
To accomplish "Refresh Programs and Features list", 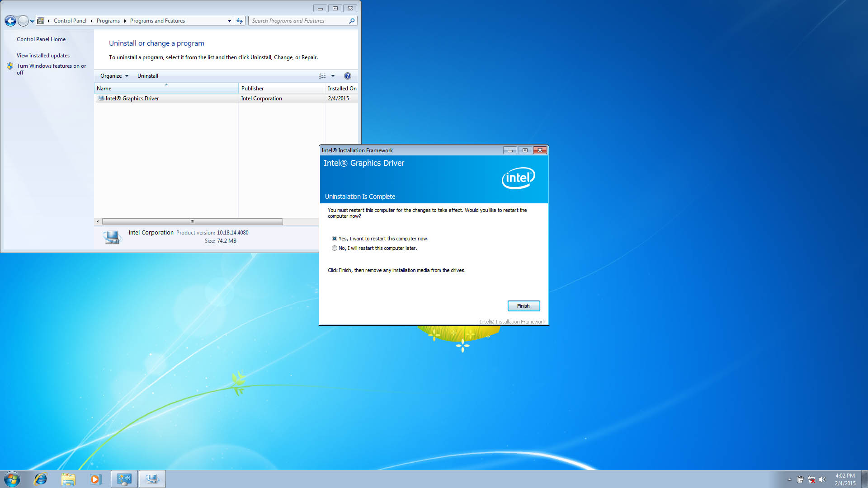I will pos(240,21).
